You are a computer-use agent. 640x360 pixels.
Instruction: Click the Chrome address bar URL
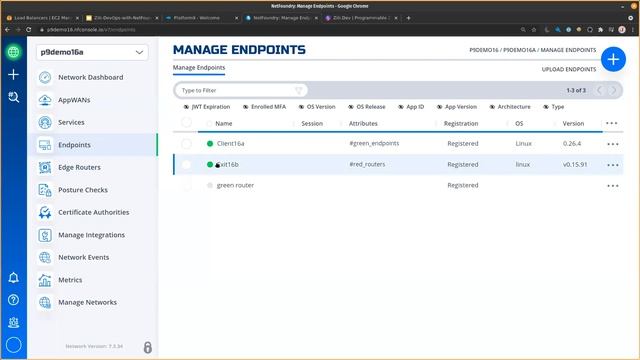[91, 30]
